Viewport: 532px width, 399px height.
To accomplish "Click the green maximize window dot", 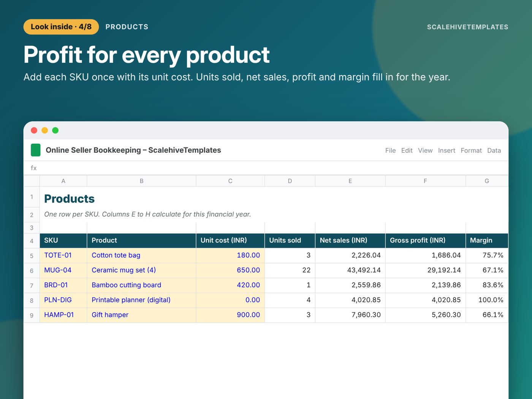I will click(x=55, y=130).
